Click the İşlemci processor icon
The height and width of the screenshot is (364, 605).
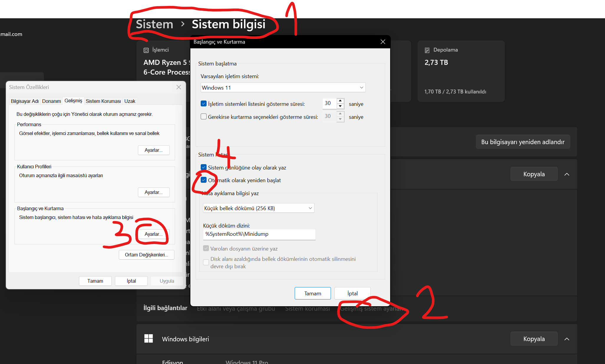pyautogui.click(x=146, y=50)
